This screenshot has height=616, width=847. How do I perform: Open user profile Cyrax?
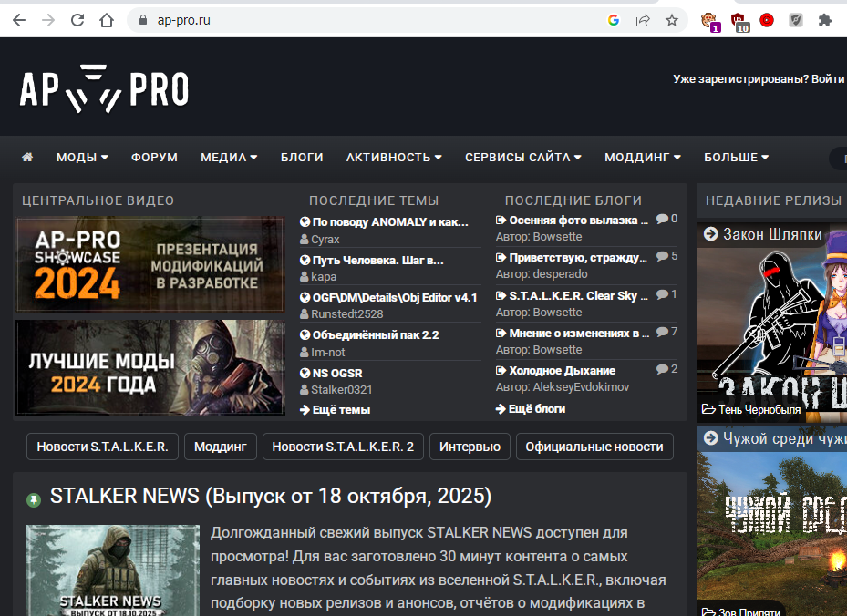pyautogui.click(x=325, y=239)
